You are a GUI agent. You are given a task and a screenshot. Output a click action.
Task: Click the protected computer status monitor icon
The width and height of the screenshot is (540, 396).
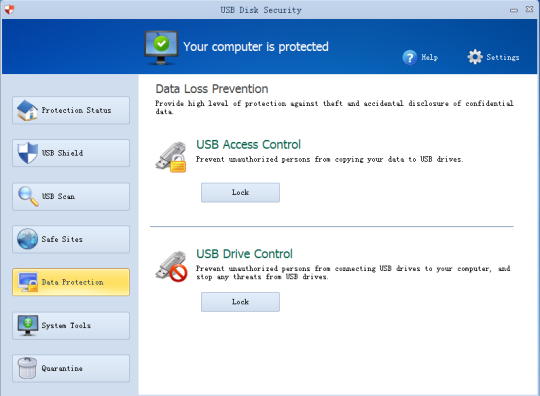click(x=161, y=48)
